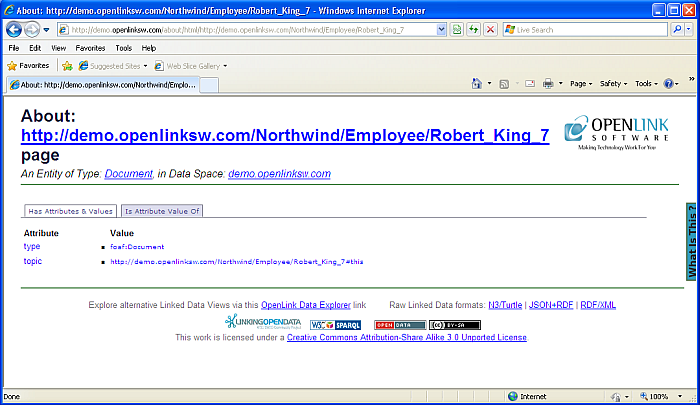The image size is (700, 405).
Task: Click the Read Mail icon
Action: coord(530,84)
